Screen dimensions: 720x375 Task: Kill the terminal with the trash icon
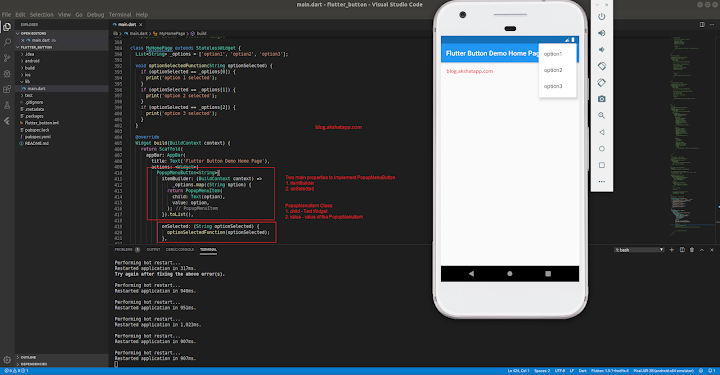tap(692, 250)
